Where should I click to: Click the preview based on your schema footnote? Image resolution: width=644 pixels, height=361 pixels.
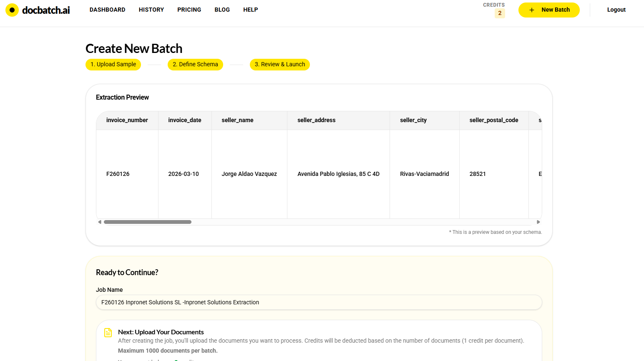pyautogui.click(x=496, y=232)
